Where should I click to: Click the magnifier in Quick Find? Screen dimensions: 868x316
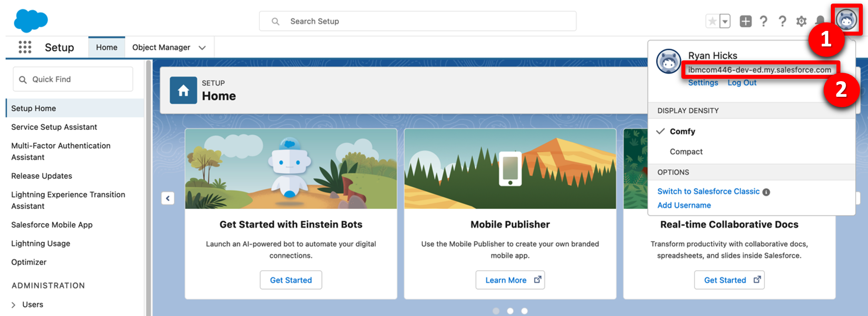[x=23, y=80]
